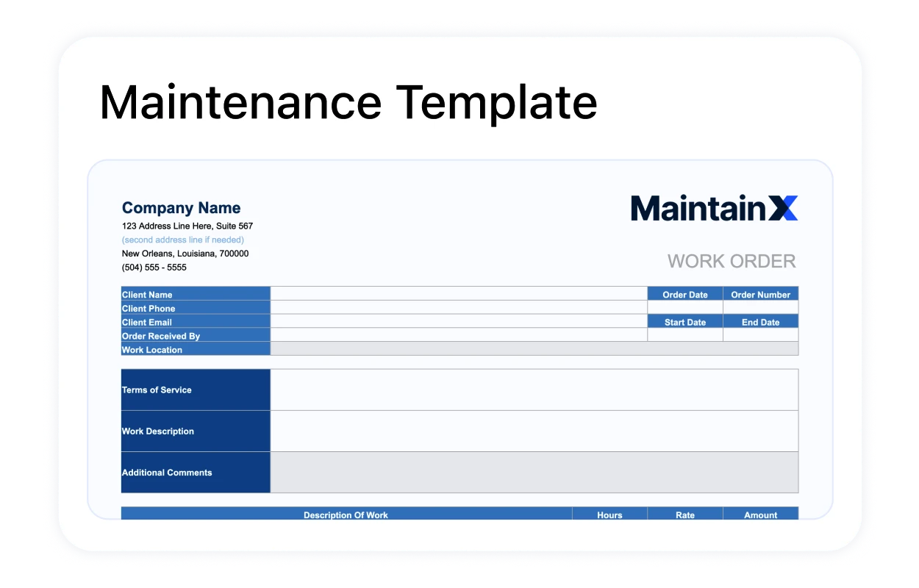Click the Hours column header
The width and height of the screenshot is (919, 588).
pos(609,514)
